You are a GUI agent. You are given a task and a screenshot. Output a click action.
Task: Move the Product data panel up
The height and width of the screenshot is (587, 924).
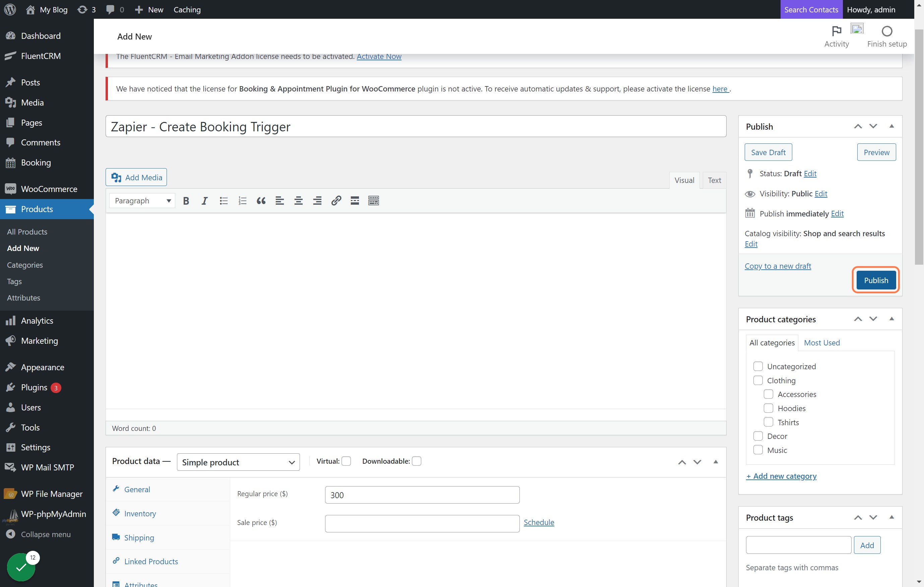(682, 462)
